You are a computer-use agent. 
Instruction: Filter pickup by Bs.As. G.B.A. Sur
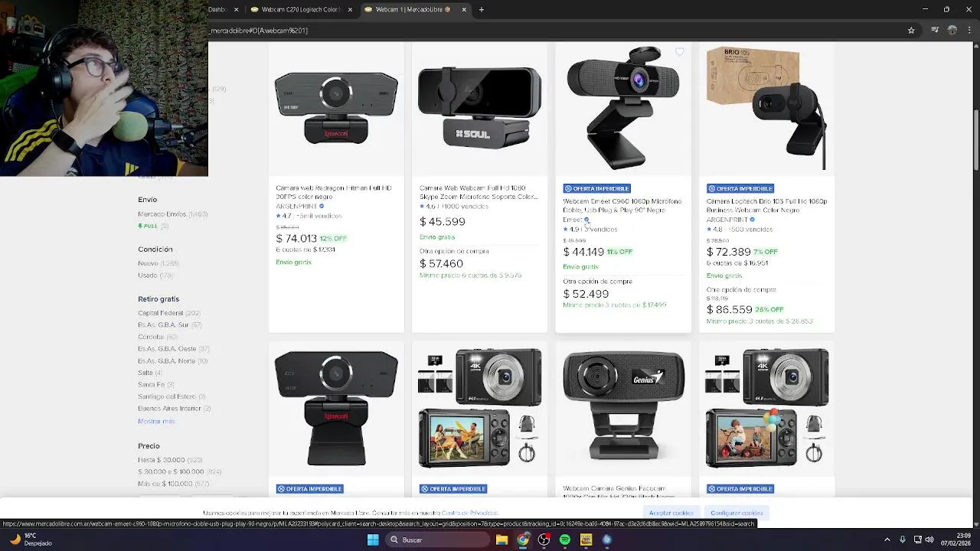tap(169, 325)
